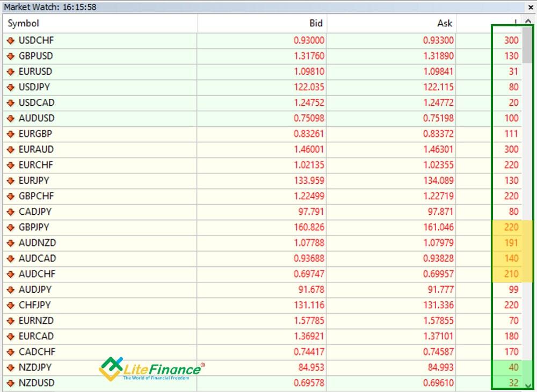Viewport: 537px width, 392px height.
Task: Select the EURGBP symbol row
Action: [x=35, y=134]
